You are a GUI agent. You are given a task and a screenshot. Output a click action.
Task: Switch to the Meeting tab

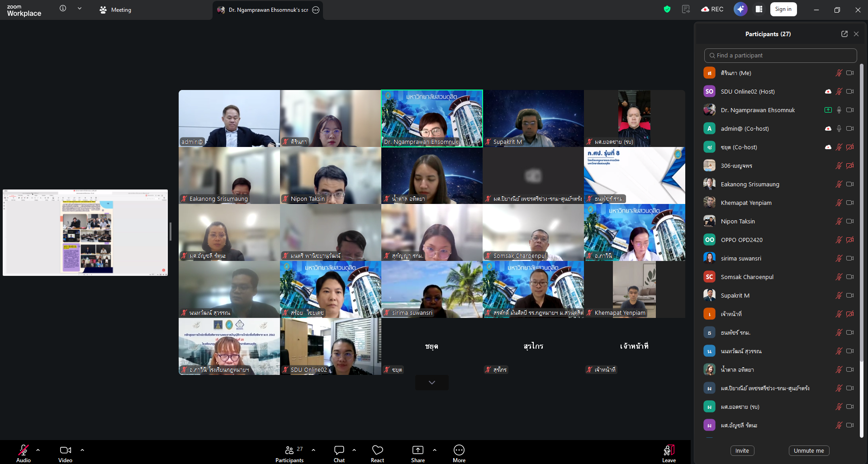[116, 10]
